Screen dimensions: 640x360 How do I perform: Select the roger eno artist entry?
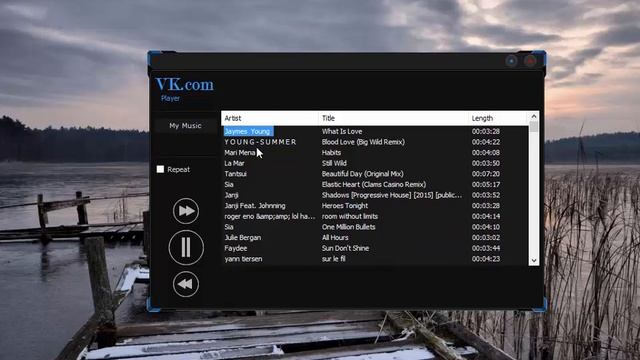pos(270,216)
